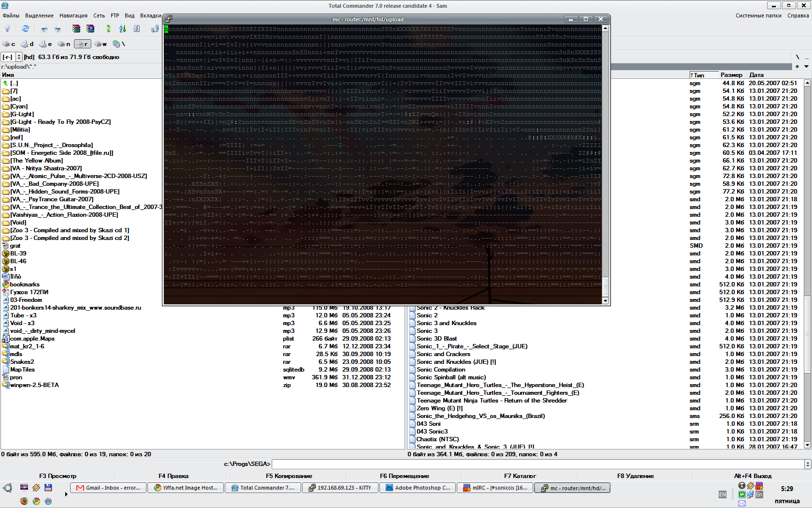Click the green up-down arrows toolbar icon

(109, 29)
